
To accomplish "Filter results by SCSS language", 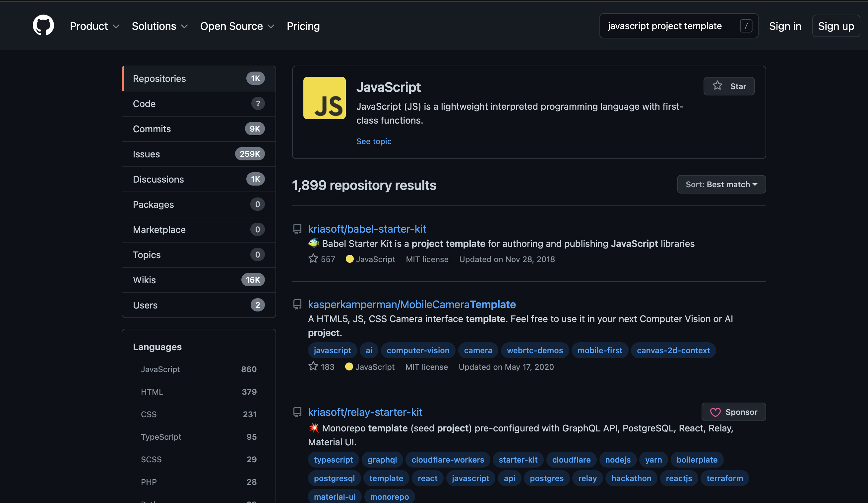I will 199,459.
